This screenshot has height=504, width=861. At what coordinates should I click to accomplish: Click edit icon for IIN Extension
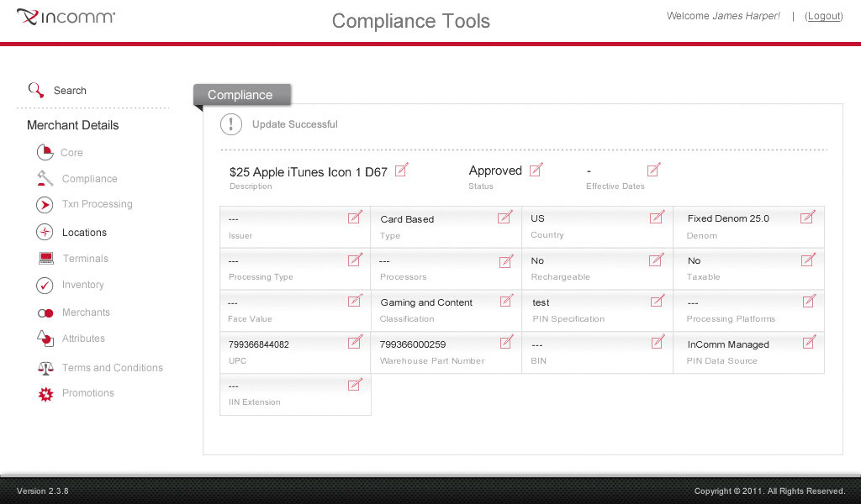[356, 384]
